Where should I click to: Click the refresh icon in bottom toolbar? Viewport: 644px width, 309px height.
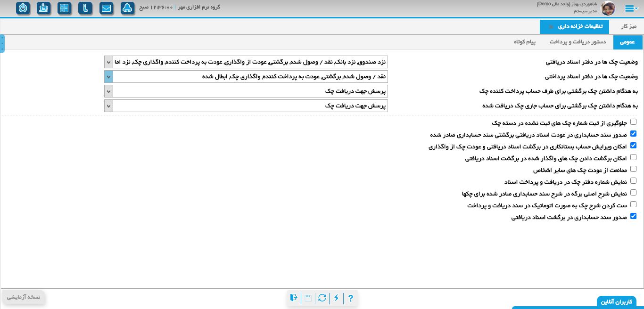322,298
